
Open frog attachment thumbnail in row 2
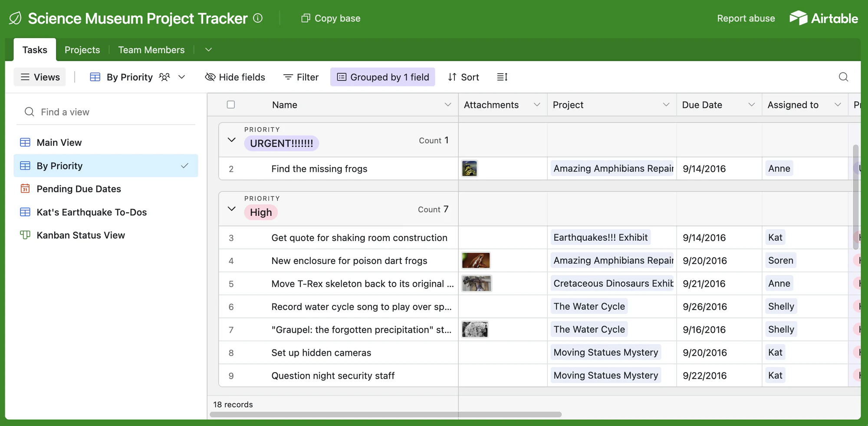click(x=470, y=168)
